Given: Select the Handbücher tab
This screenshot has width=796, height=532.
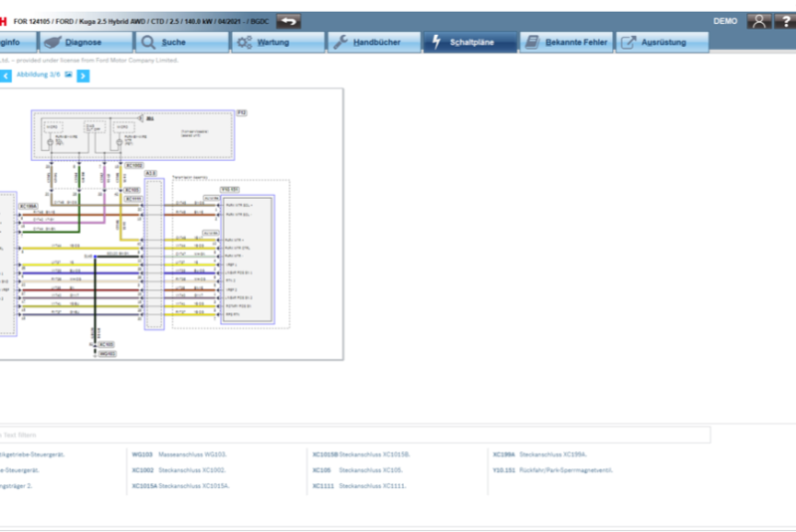Looking at the screenshot, I should click(x=374, y=42).
